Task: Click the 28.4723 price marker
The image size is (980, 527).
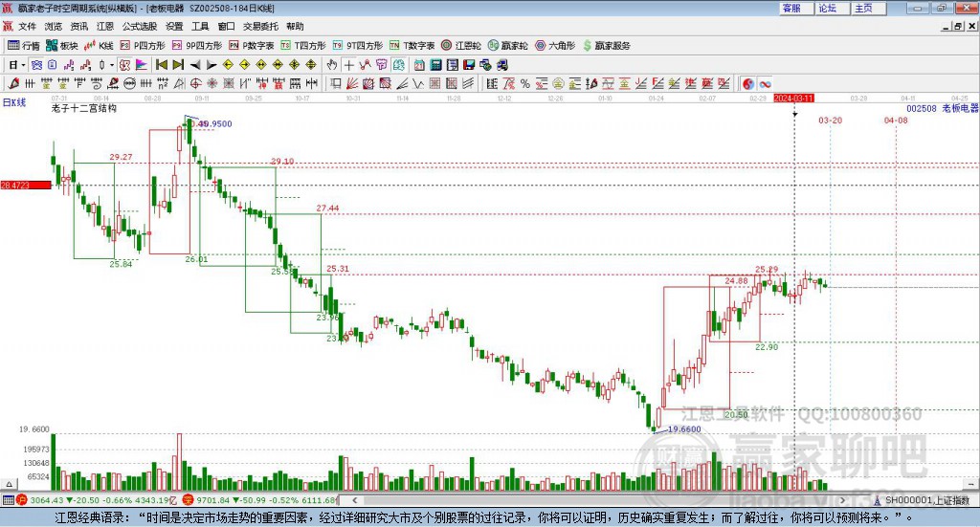Action: [26, 186]
